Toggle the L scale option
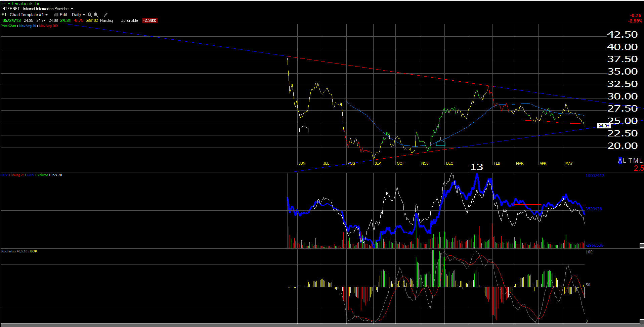Viewport: 644px width, 327px height. (625, 161)
